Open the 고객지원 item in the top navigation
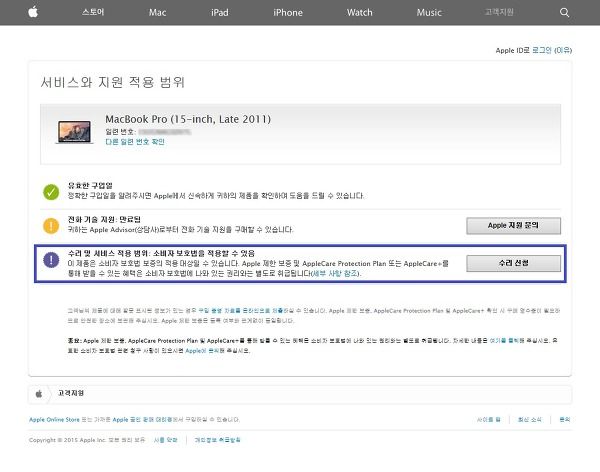Viewport: 600px width, 472px height. [x=499, y=12]
